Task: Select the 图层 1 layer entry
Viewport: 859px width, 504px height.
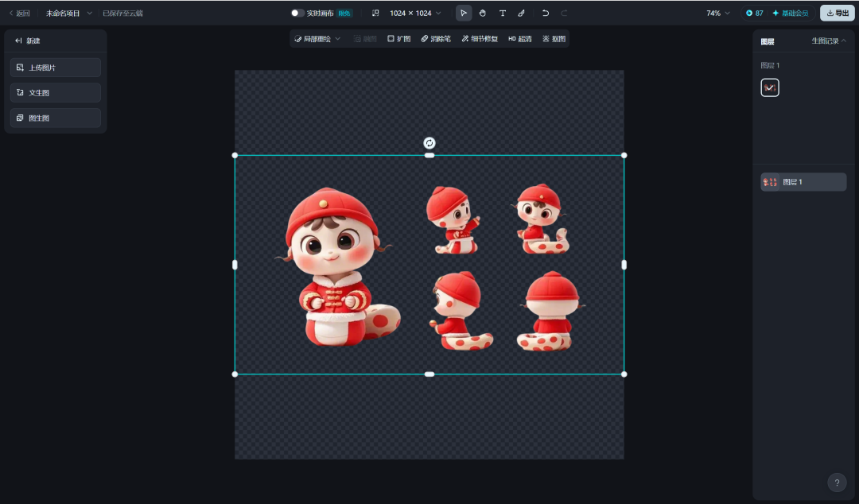Action: (x=803, y=181)
